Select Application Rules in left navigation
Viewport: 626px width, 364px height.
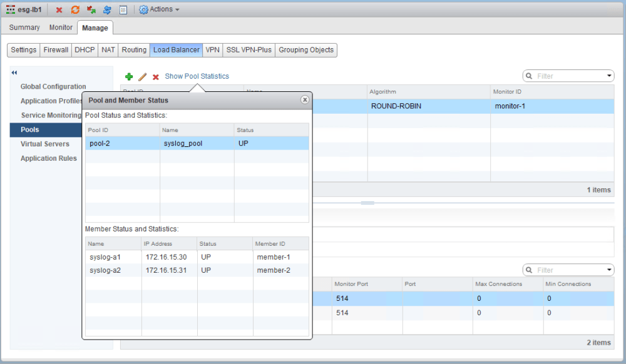pyautogui.click(x=49, y=158)
